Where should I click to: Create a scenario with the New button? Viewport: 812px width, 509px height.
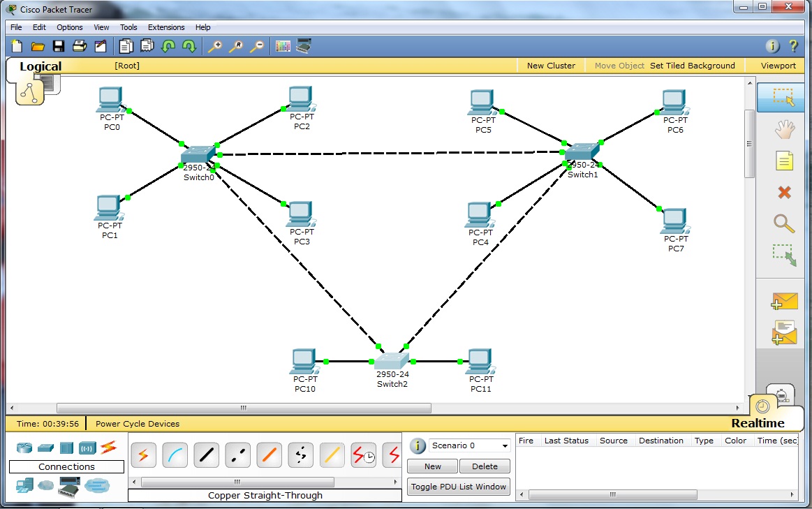click(431, 466)
